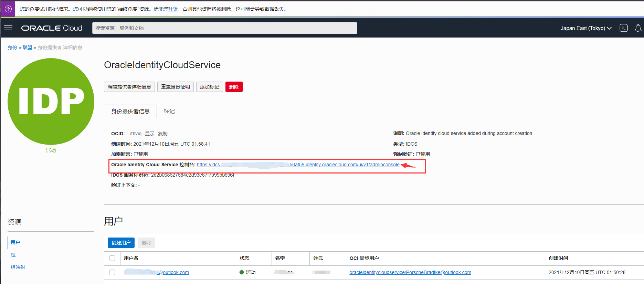Click the OracleIdentityCloudService page title
This screenshot has height=284, width=644.
click(x=162, y=65)
